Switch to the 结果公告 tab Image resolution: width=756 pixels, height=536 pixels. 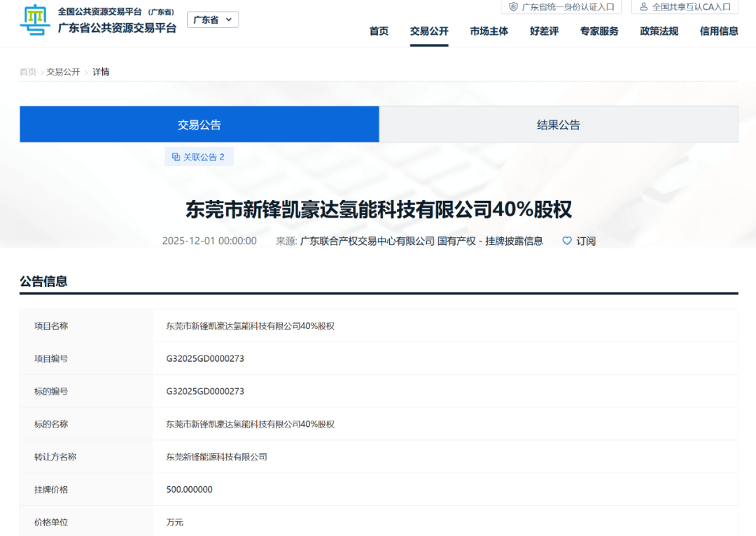[559, 124]
